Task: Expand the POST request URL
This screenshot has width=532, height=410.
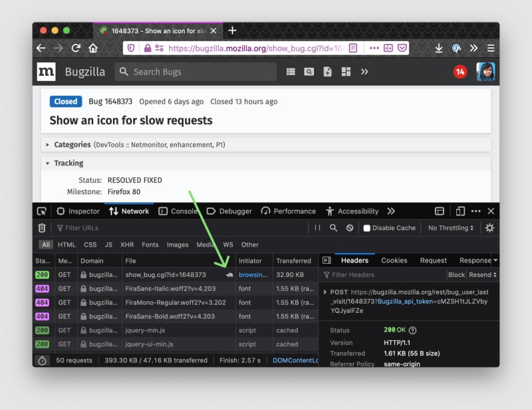Action: coord(325,292)
